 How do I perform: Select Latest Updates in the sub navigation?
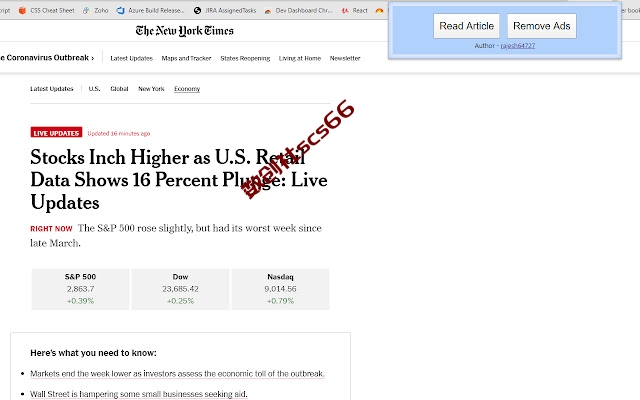[x=52, y=89]
